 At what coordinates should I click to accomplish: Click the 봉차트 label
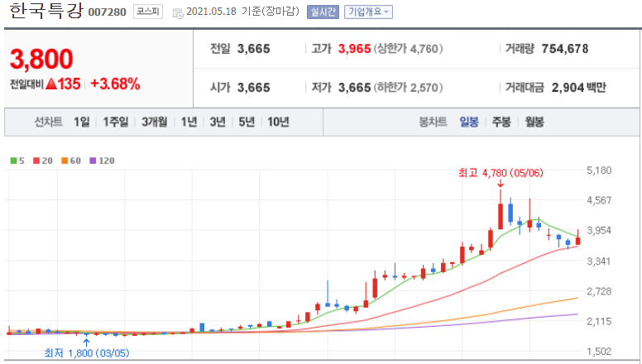[433, 122]
